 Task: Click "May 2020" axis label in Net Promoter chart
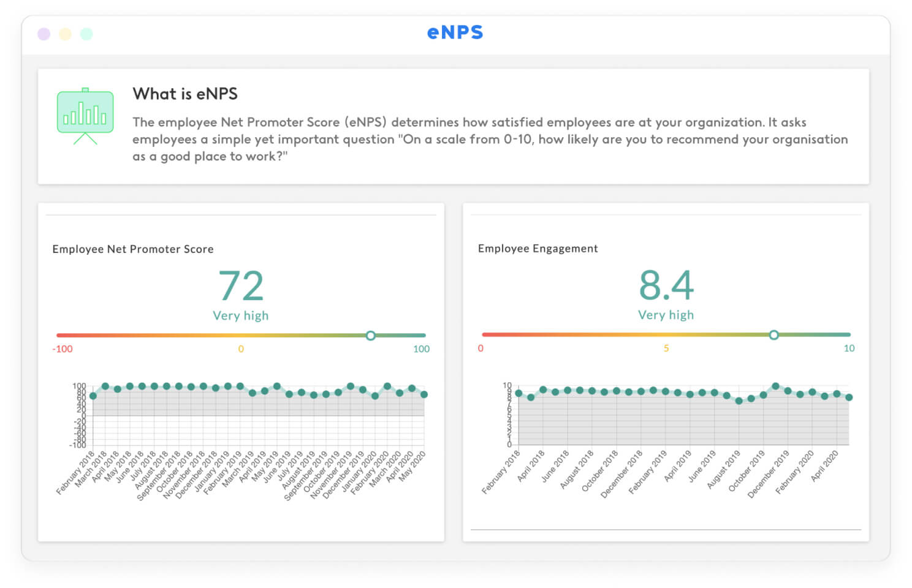pyautogui.click(x=412, y=466)
